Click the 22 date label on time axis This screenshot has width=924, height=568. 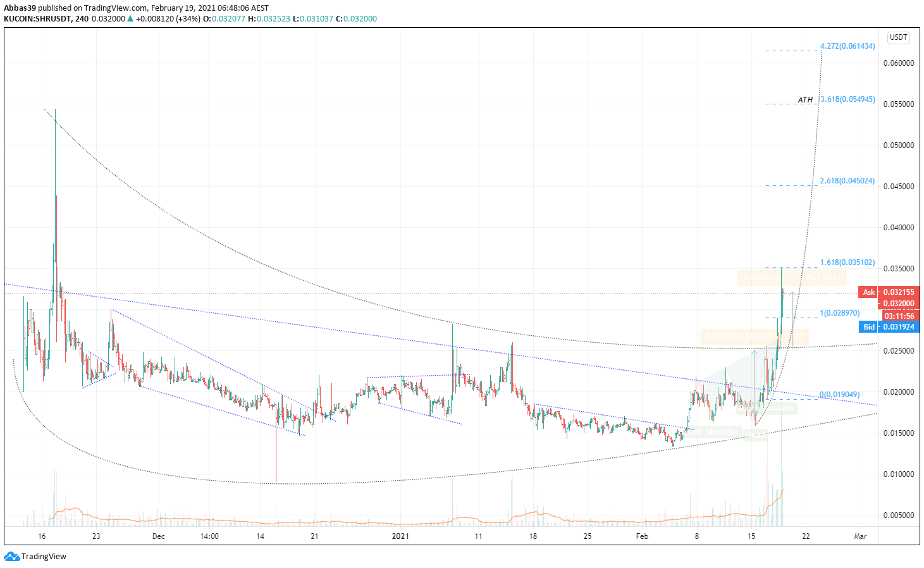[806, 536]
